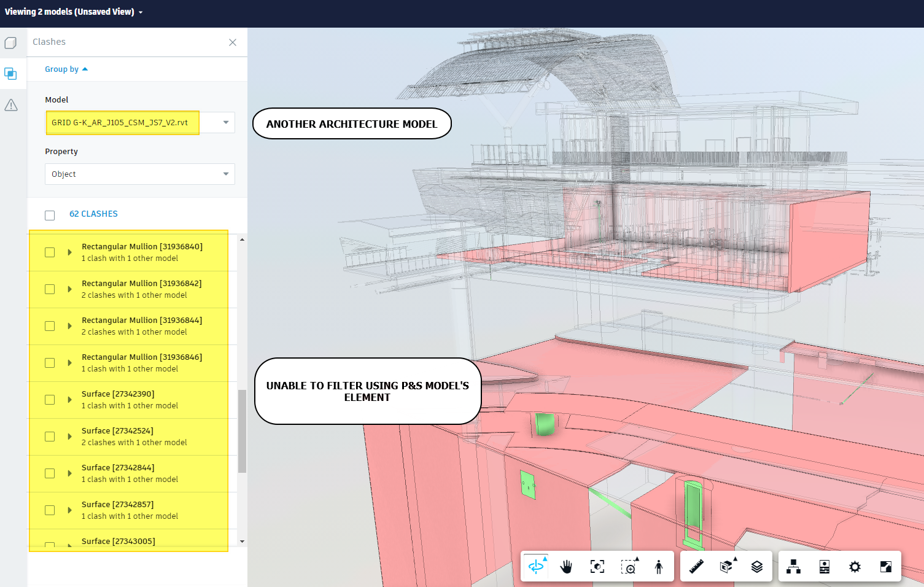Open viewer Settings gear

pyautogui.click(x=855, y=566)
